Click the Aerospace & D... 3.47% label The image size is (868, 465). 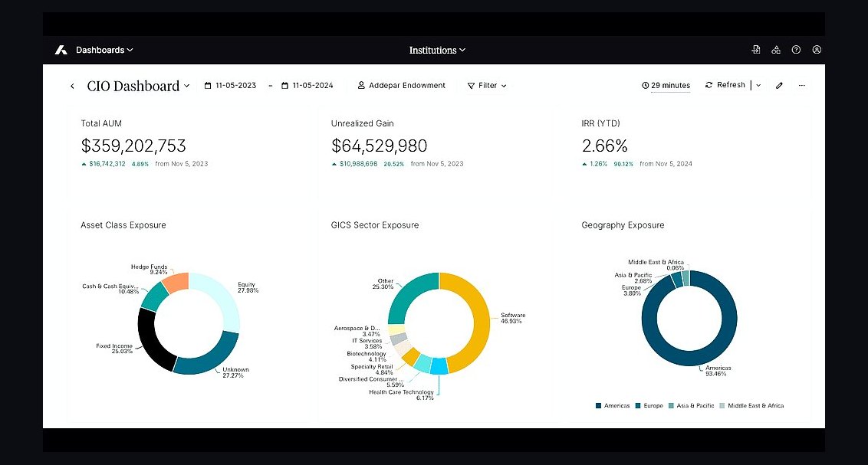357,331
